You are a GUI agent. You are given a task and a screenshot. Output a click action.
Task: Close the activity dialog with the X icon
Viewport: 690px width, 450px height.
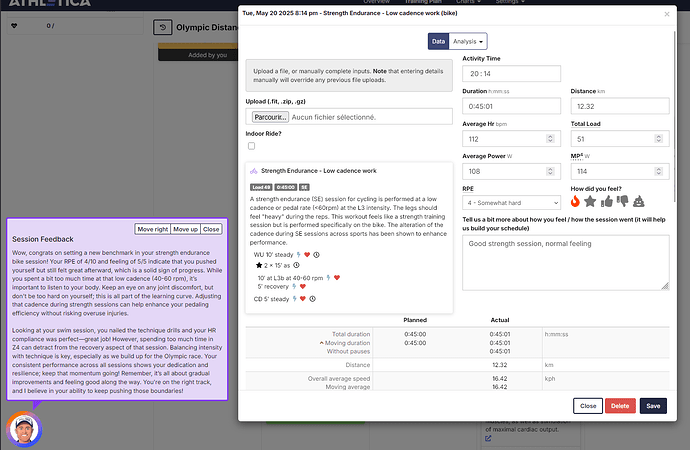[x=667, y=14]
